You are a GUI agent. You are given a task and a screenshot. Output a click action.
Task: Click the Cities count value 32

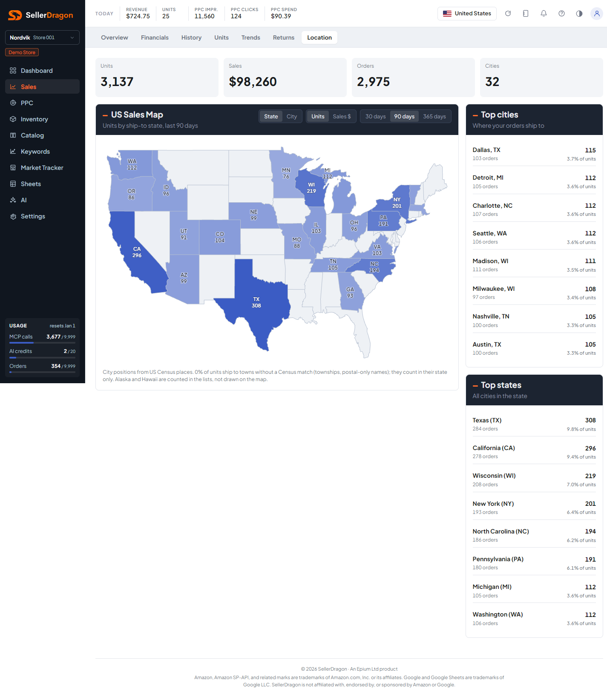[492, 82]
